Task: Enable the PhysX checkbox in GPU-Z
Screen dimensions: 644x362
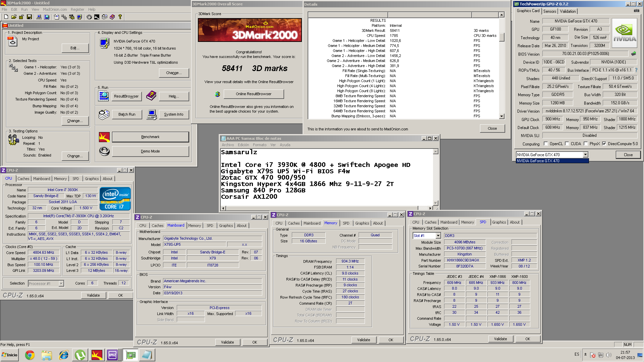Action: pos(586,144)
